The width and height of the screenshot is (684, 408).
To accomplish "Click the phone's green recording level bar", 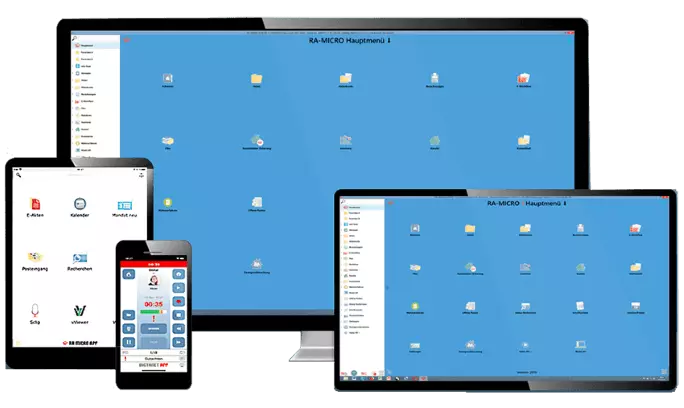I will click(153, 312).
